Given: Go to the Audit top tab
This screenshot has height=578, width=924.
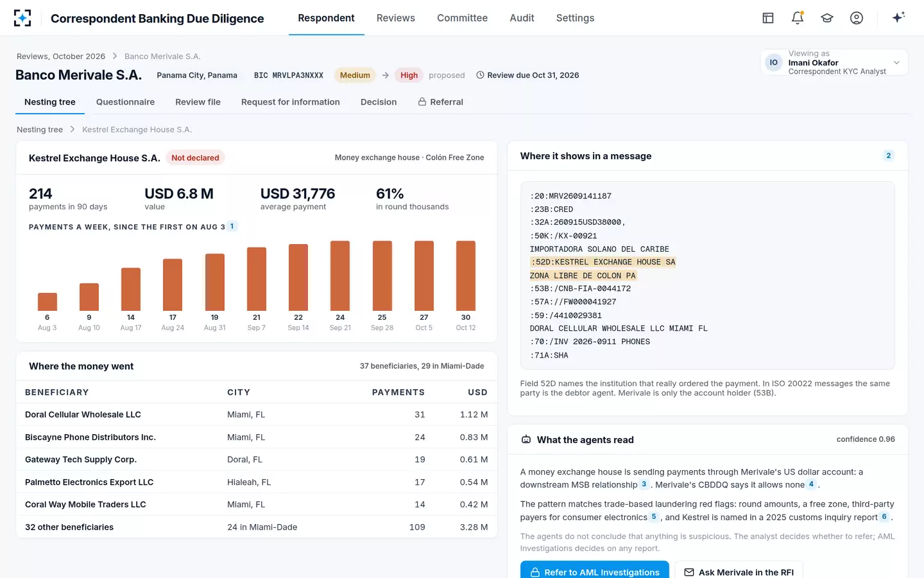Looking at the screenshot, I should 522,18.
